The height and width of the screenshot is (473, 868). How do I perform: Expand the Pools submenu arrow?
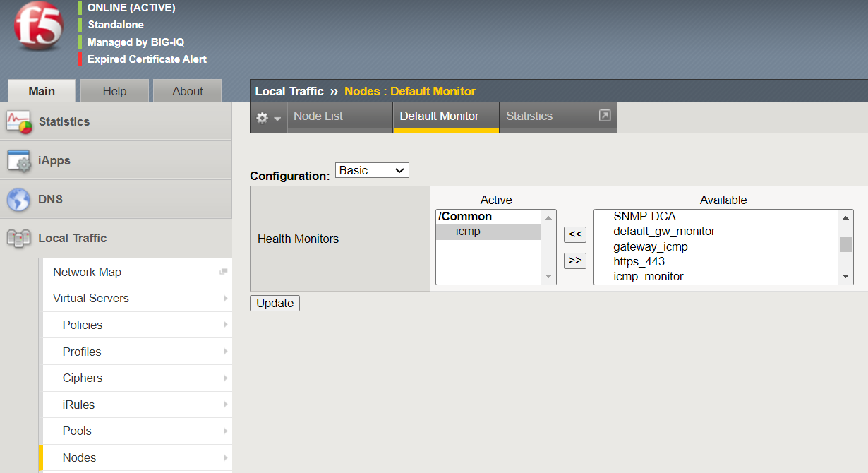(x=226, y=431)
